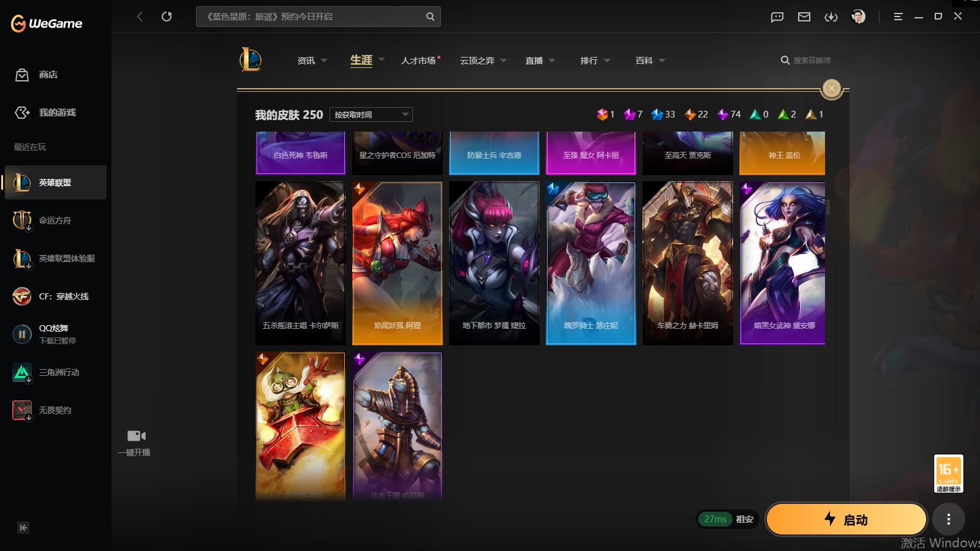Image resolution: width=980 pixels, height=551 pixels.
Task: Launch the game with the 启动 button
Action: pos(846,520)
